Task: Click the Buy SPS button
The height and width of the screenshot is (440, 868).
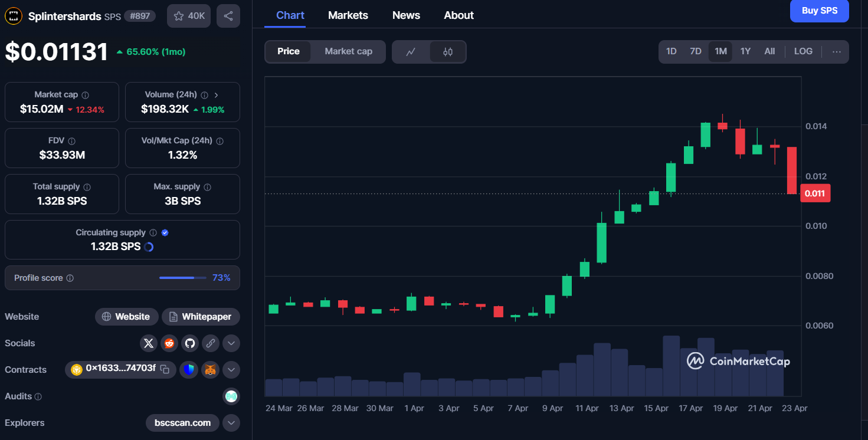Action: tap(820, 11)
